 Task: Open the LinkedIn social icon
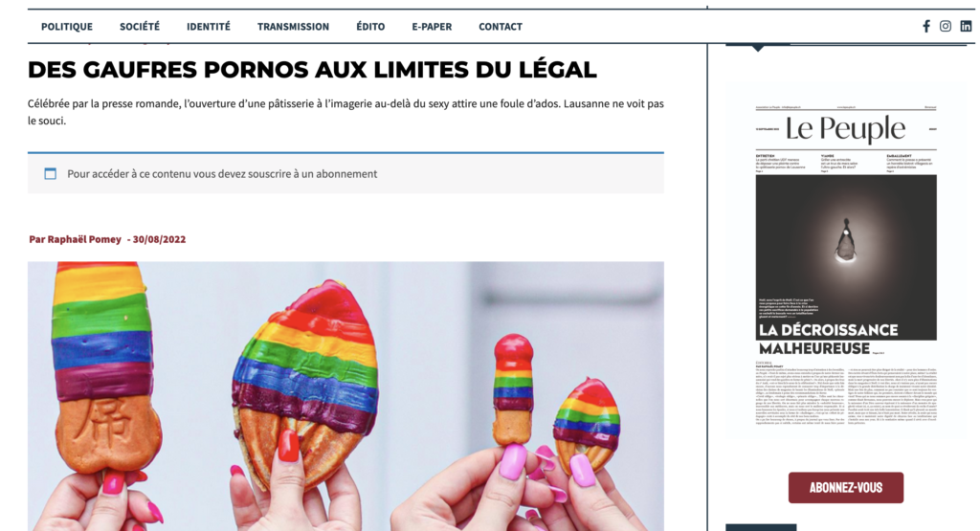[966, 26]
